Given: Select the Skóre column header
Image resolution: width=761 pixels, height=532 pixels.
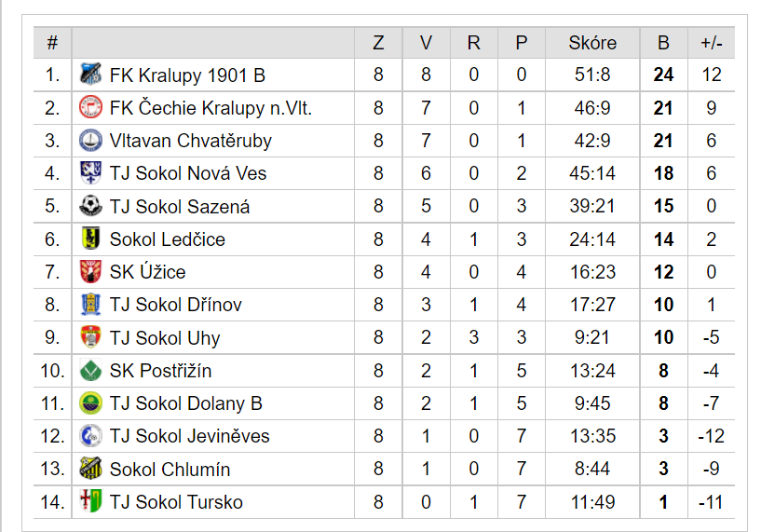Looking at the screenshot, I should [592, 43].
